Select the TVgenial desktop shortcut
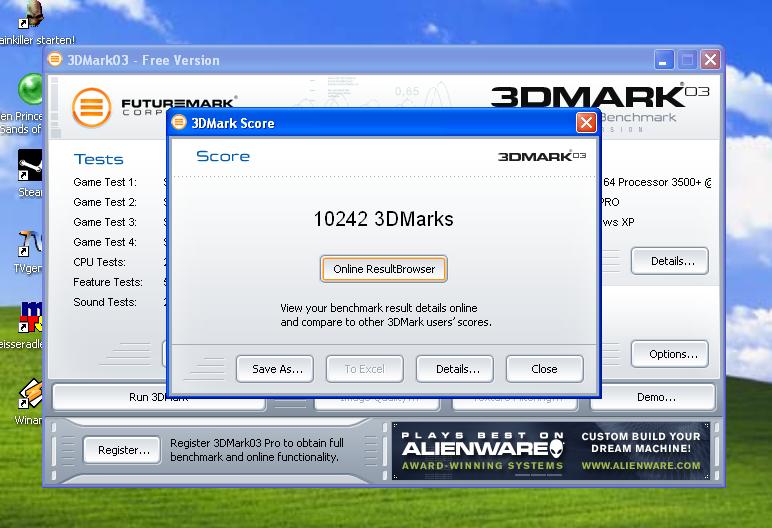The height and width of the screenshot is (528, 772). [29, 252]
